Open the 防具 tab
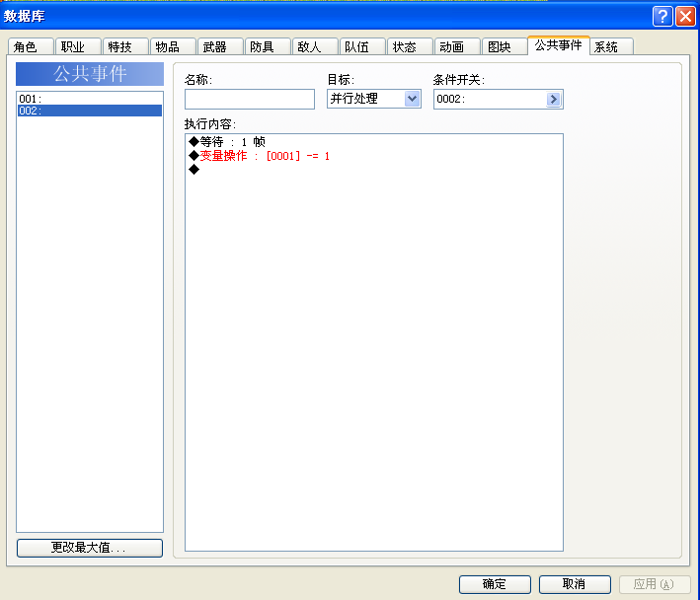 (x=268, y=46)
